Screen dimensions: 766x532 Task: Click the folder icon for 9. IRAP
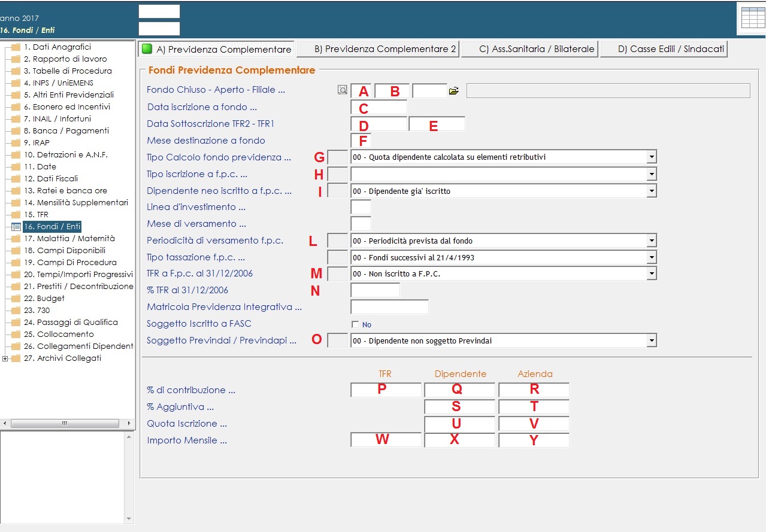pyautogui.click(x=16, y=143)
